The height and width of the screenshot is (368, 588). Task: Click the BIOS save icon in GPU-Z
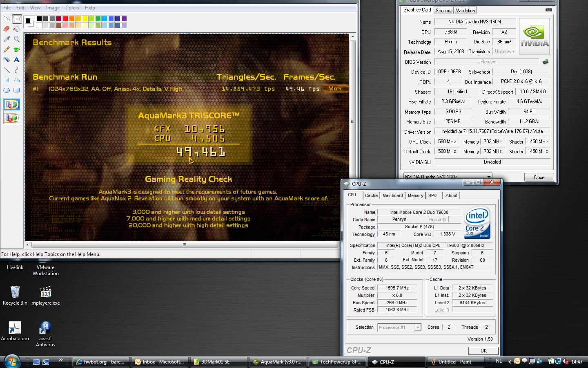coord(546,62)
